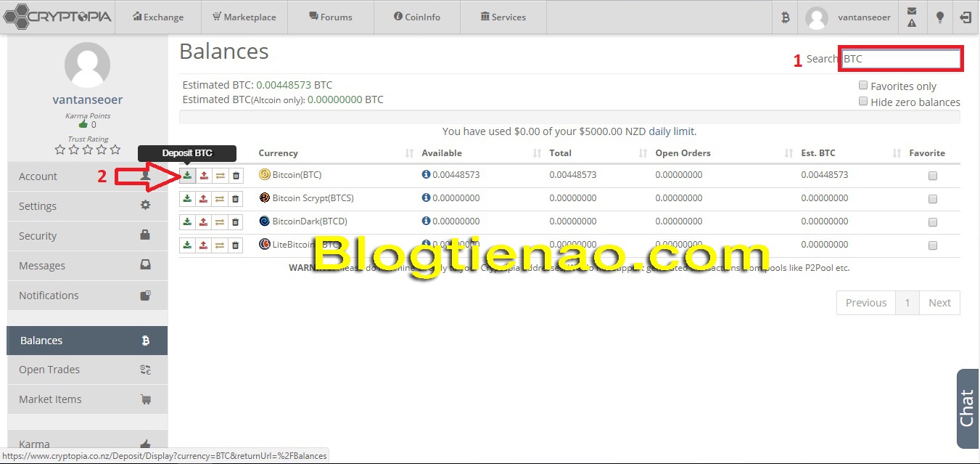Screen dimensions: 980x464
Task: Click the trash icon in the BitcoinDark(BTCD) row
Action: pyautogui.click(x=236, y=221)
